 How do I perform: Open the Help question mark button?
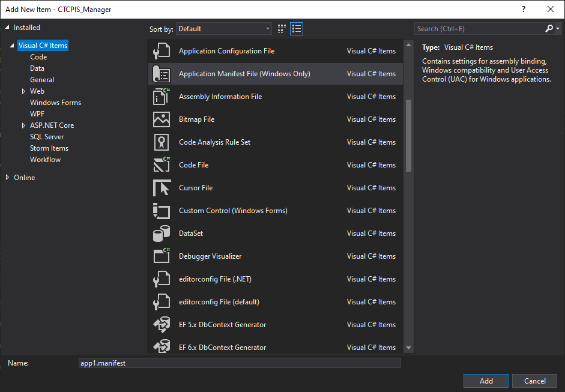(524, 10)
